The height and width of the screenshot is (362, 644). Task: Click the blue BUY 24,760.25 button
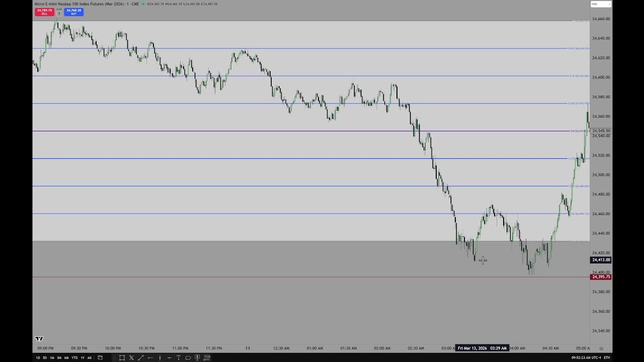point(73,12)
